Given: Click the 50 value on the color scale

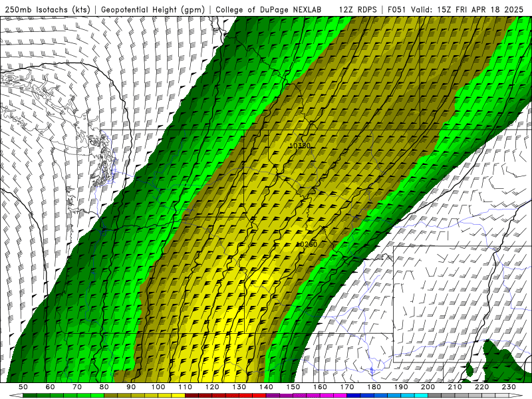Looking at the screenshot, I should 23,387.
